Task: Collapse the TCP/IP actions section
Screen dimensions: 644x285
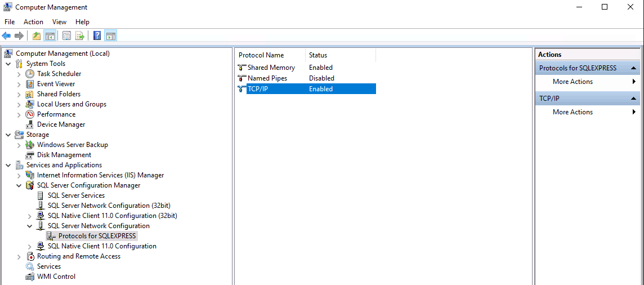Action: (634, 99)
